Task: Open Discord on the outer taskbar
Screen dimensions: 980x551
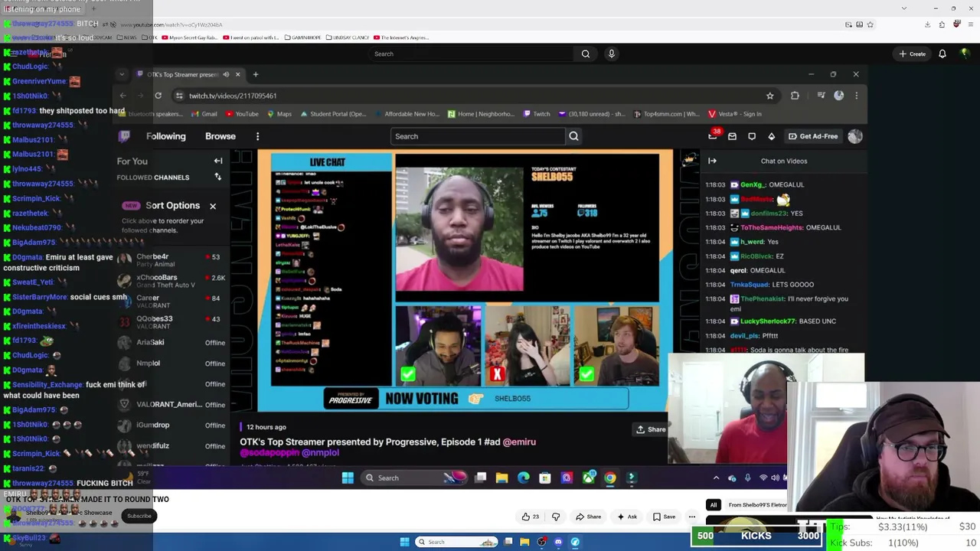Action: click(558, 542)
